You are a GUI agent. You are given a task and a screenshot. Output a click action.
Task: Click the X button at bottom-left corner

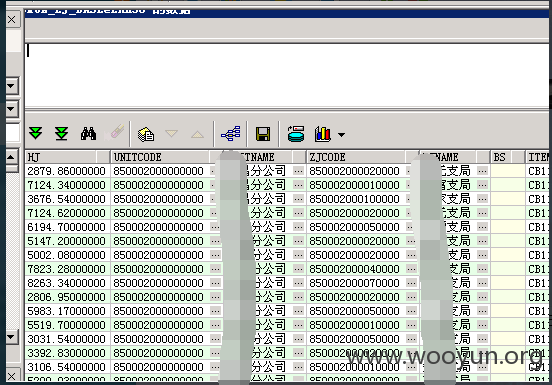click(x=12, y=376)
